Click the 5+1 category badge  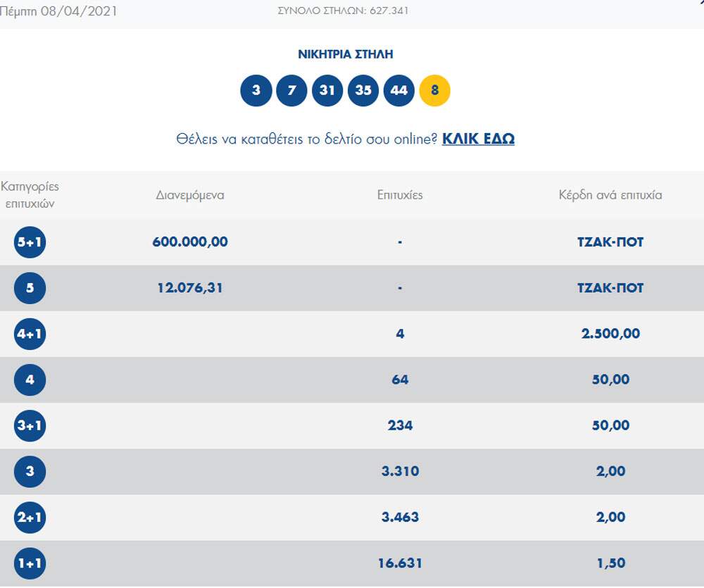pos(30,242)
